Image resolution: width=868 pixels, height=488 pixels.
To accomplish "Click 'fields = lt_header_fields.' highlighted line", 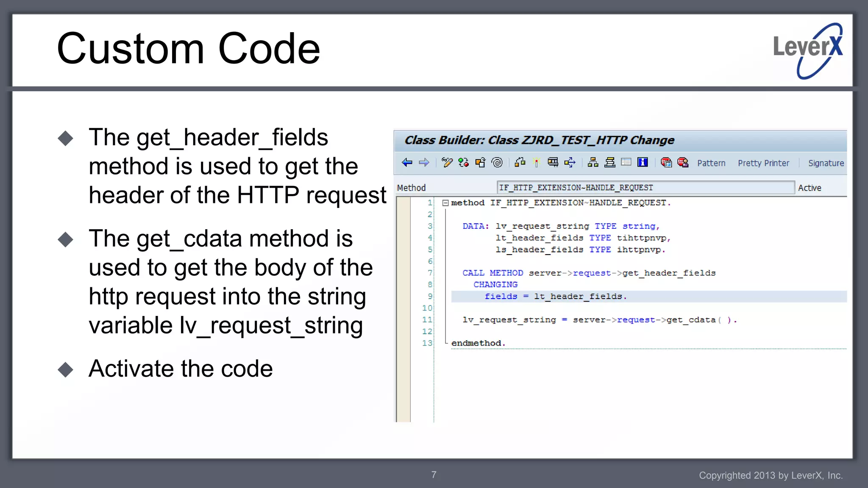I will tap(556, 297).
